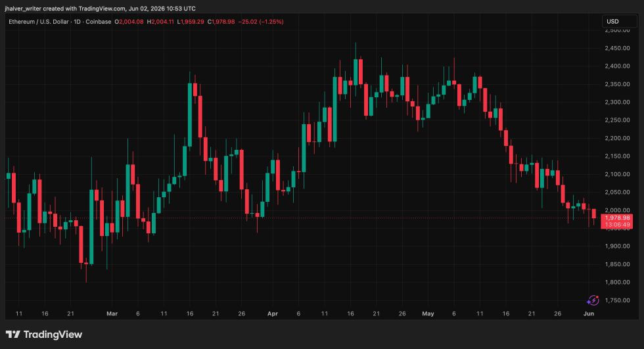
Task: Click the 2,250.00 price axis label
Action: (x=617, y=120)
